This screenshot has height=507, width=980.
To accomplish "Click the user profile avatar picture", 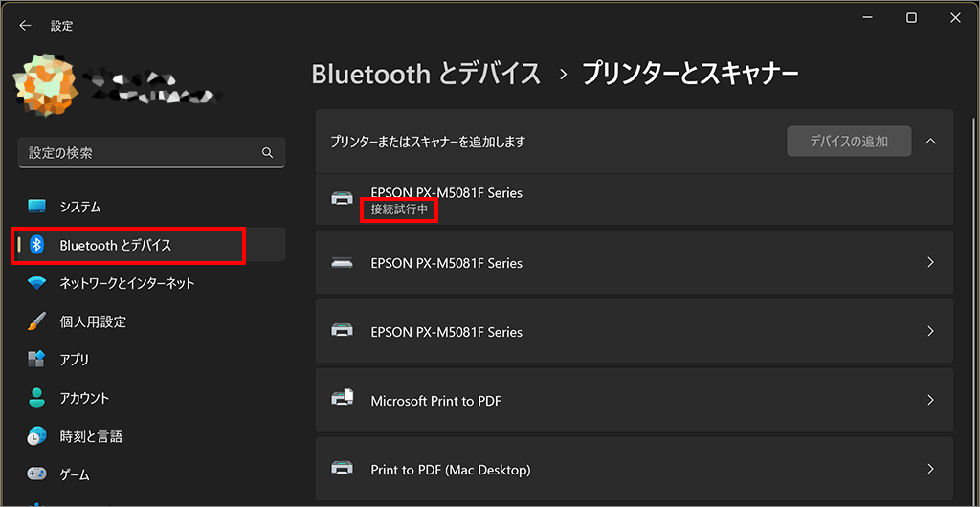I will 45,85.
